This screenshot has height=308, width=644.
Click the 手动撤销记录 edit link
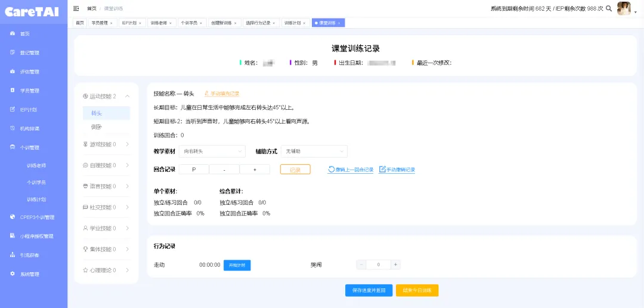click(x=397, y=170)
